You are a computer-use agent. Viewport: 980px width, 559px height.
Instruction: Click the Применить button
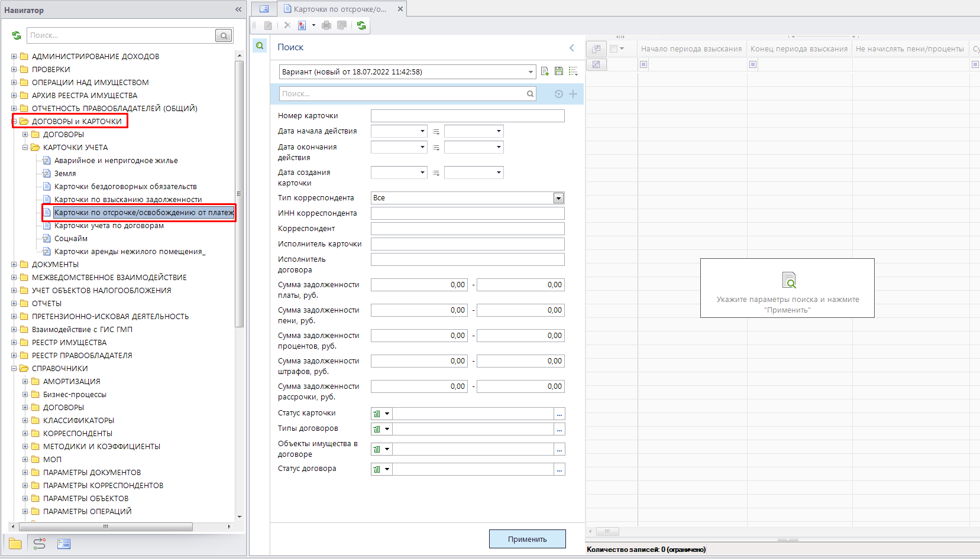pos(528,539)
